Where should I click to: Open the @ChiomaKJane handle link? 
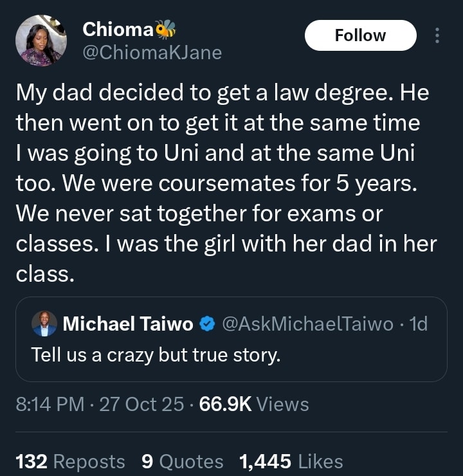[152, 53]
